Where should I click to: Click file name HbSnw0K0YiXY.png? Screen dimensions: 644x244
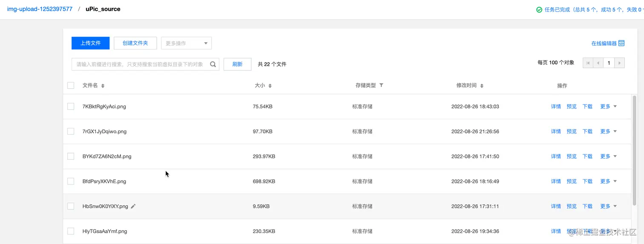coord(105,206)
